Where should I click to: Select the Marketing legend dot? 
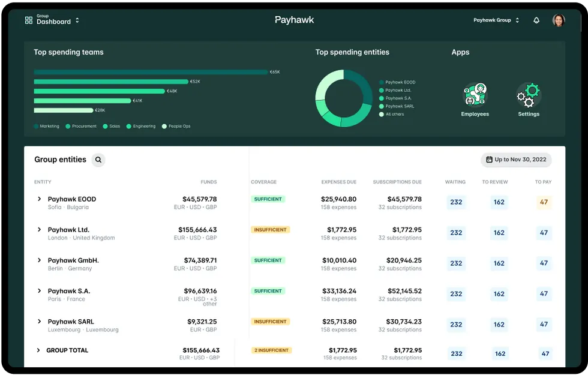pyautogui.click(x=36, y=126)
